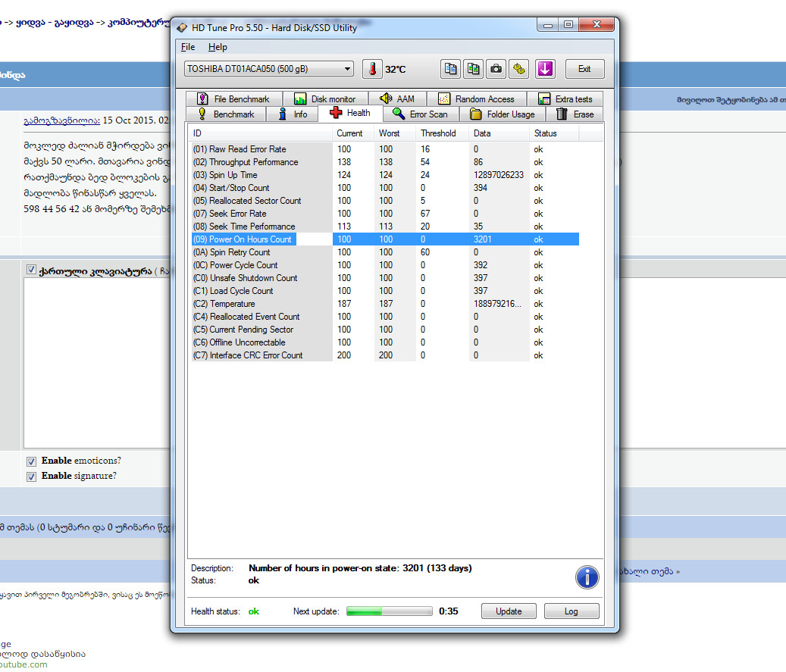Click the Extra tests tab icon
786x672 pixels.
[x=544, y=98]
